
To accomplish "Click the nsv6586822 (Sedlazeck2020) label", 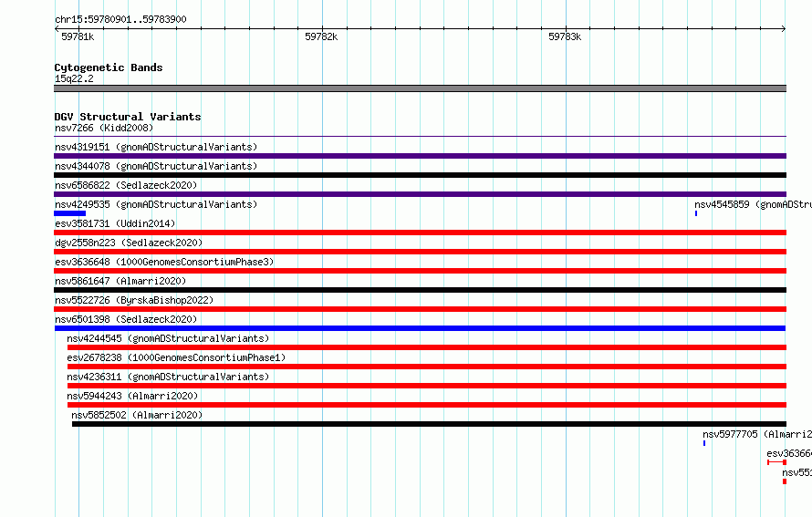I will pyautogui.click(x=126, y=185).
